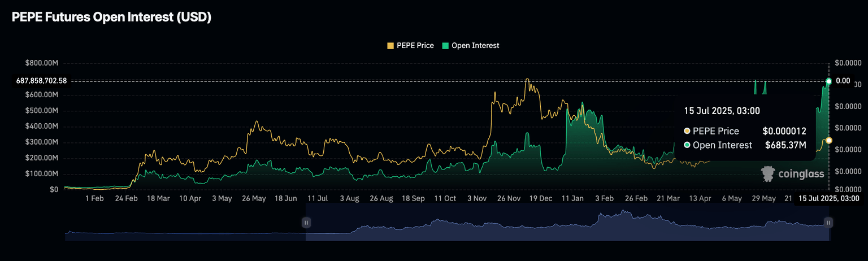This screenshot has height=261, width=868.
Task: Click the 15 Jul 2025, 03:00 axis label
Action: tap(828, 198)
